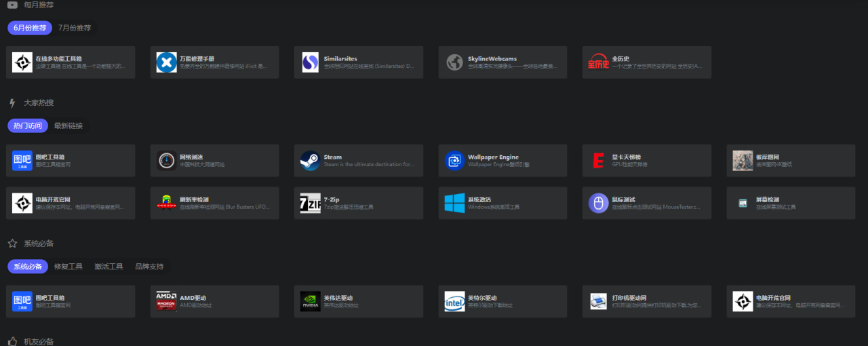Click the star icon beside 系统必备 heading

pyautogui.click(x=12, y=243)
